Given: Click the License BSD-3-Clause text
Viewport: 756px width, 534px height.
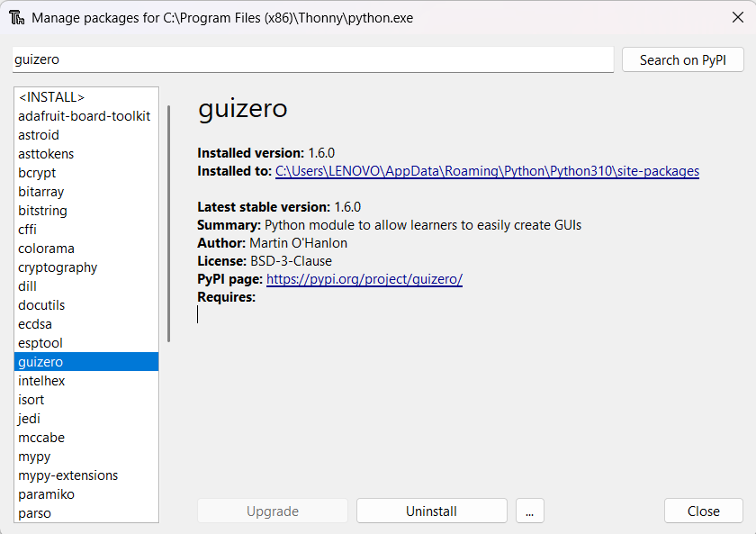Looking at the screenshot, I should tap(265, 261).
